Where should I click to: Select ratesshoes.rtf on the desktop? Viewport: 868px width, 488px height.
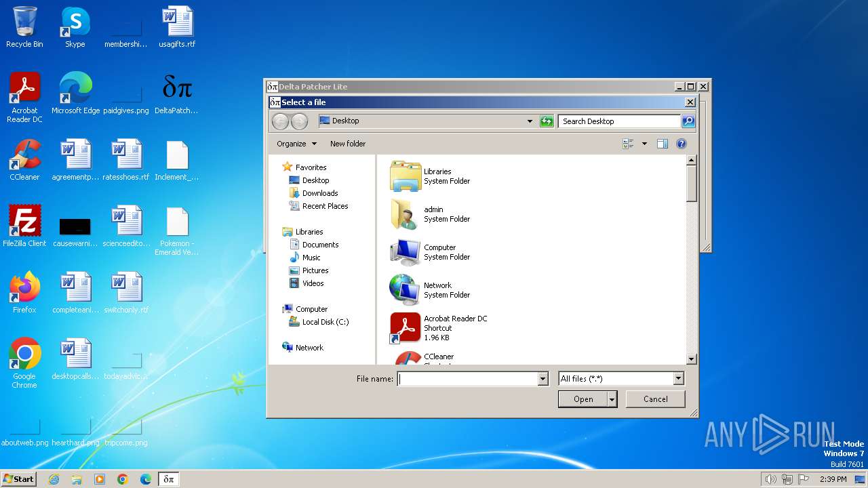pos(126,160)
